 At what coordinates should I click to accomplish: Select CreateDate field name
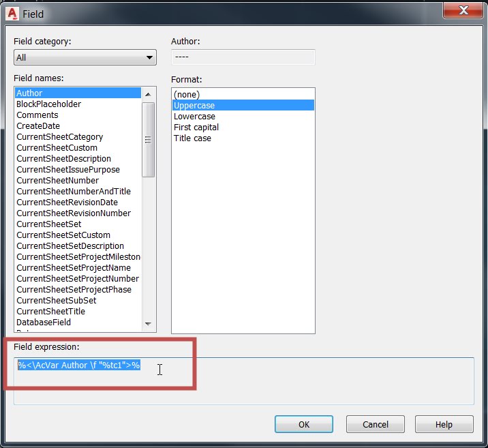click(78, 125)
